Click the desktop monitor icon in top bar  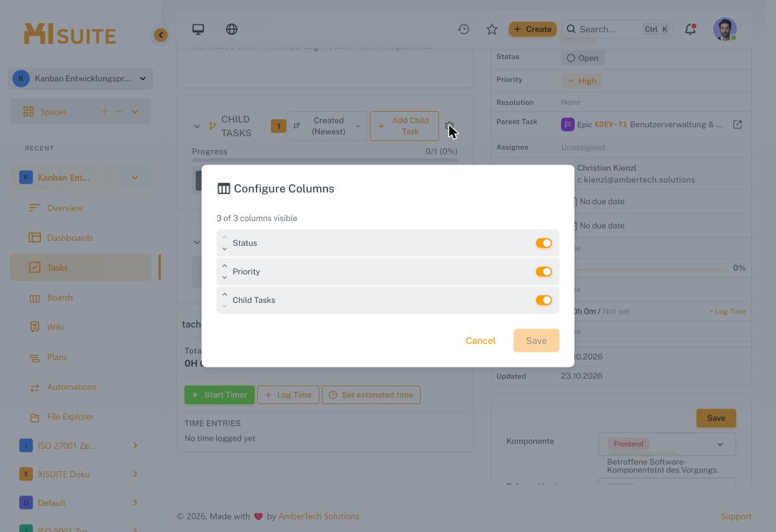pyautogui.click(x=198, y=29)
